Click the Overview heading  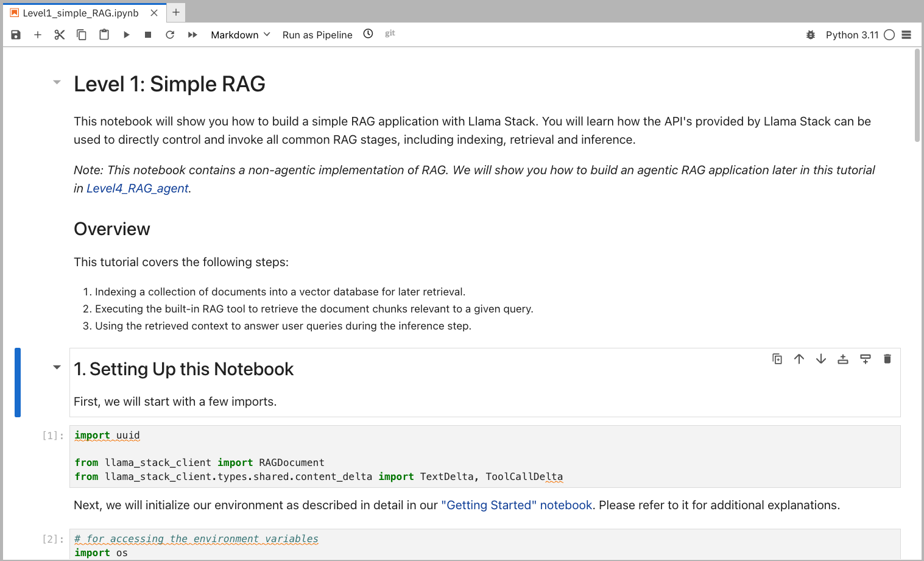(112, 229)
